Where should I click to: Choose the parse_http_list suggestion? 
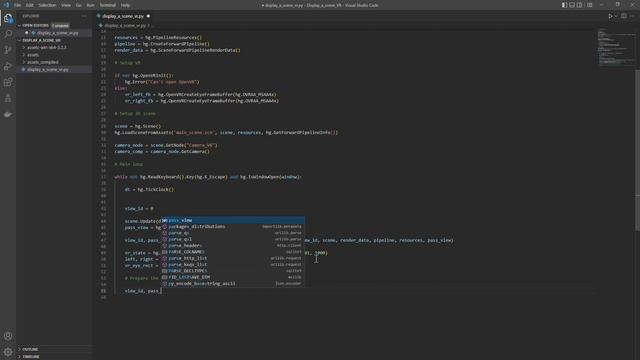[233, 258]
